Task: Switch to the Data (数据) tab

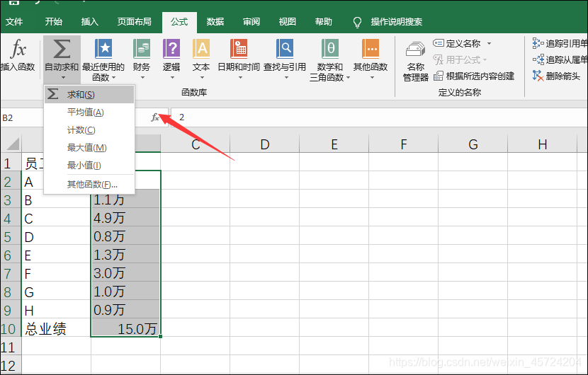Action: click(215, 22)
